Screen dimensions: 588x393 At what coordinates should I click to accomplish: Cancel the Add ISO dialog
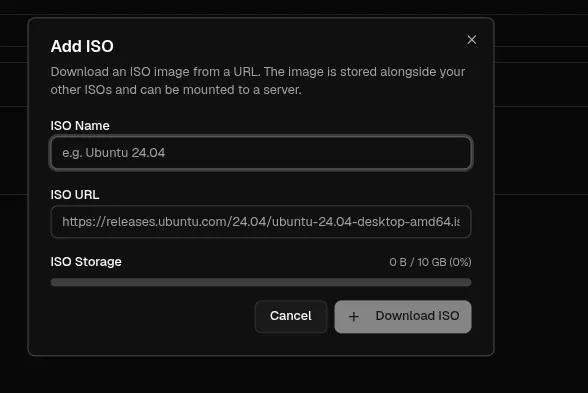(291, 316)
